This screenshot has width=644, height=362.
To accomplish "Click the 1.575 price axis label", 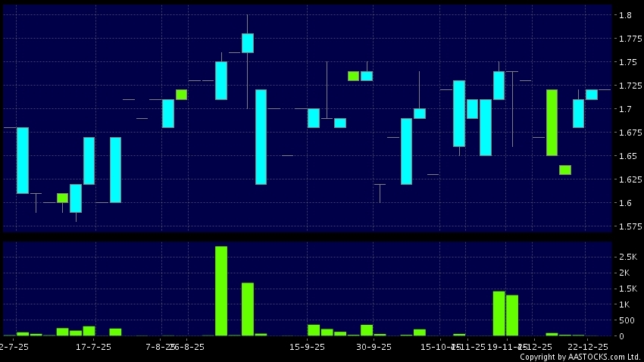I will [628, 226].
